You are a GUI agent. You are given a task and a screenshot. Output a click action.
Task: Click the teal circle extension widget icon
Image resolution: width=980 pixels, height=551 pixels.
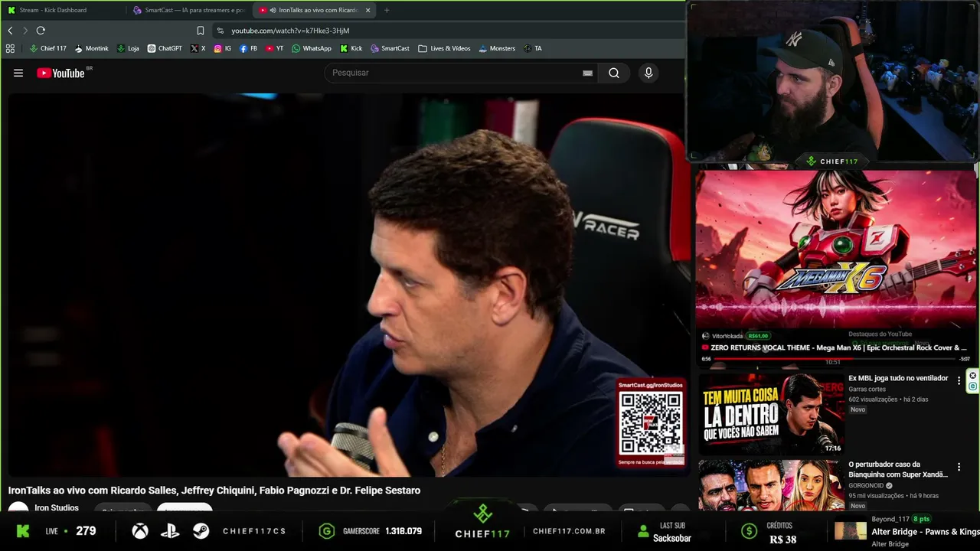point(973,386)
